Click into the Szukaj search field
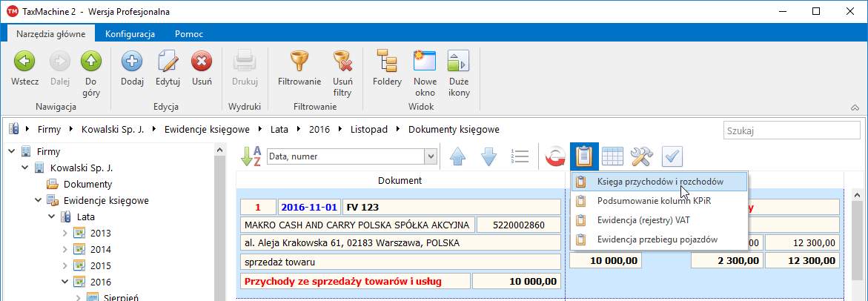The width and height of the screenshot is (868, 301). [x=792, y=131]
